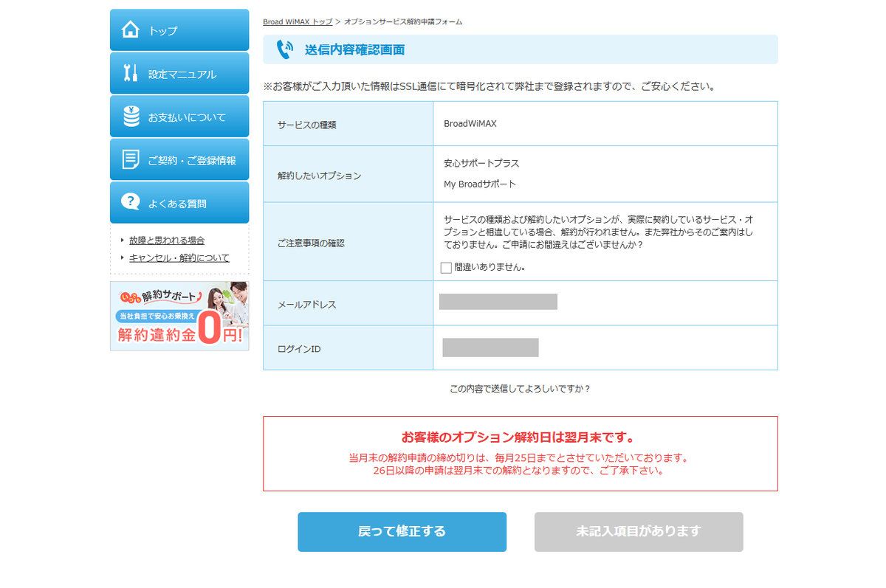Click the redacted ログインID value
886x588 pixels.
point(490,347)
